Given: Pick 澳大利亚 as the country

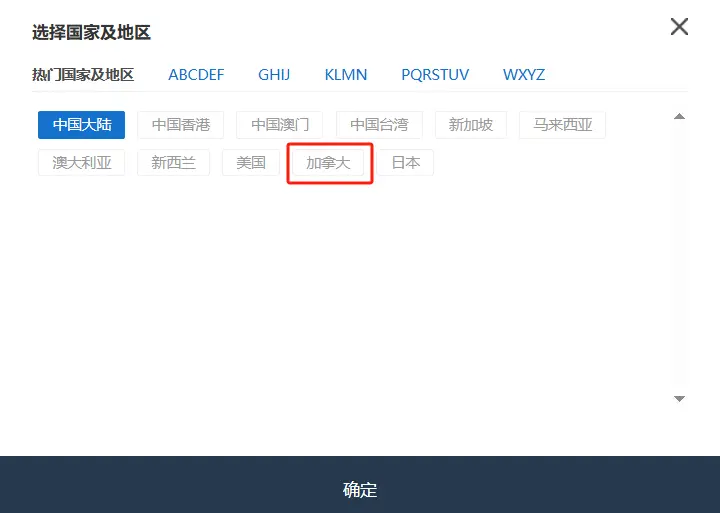Looking at the screenshot, I should (x=82, y=163).
